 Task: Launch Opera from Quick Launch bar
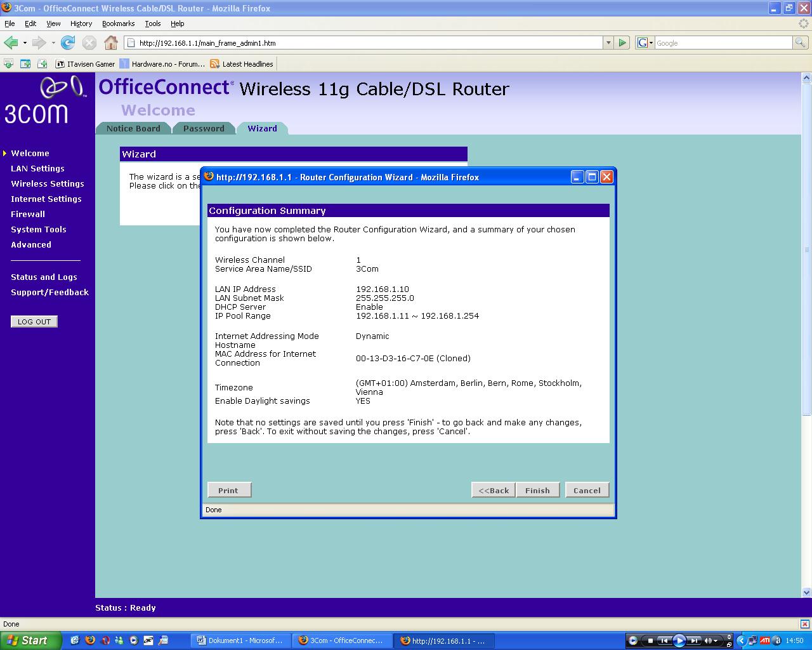pyautogui.click(x=106, y=640)
